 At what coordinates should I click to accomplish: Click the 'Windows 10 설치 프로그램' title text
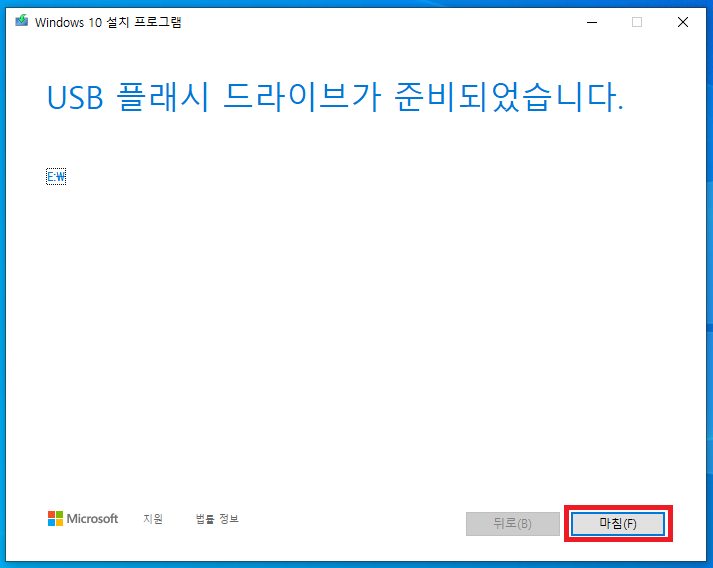[108, 22]
